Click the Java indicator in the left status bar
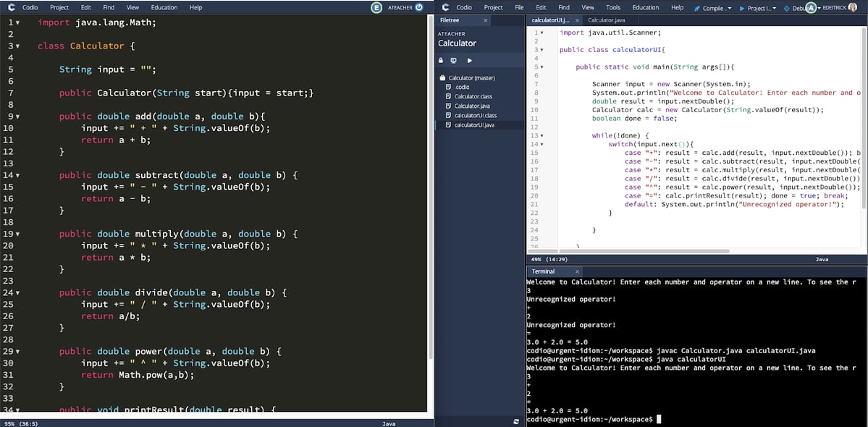Image resolution: width=868 pixels, height=427 pixels. pos(389,422)
